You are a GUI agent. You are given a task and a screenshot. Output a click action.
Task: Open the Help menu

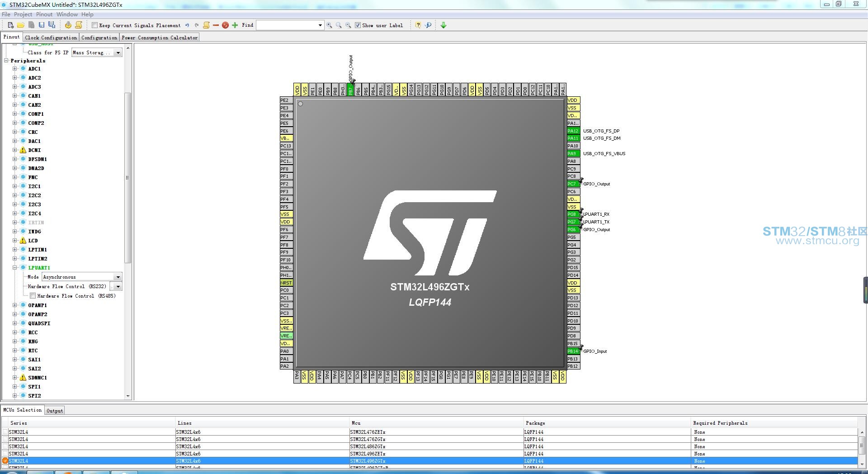pos(87,14)
